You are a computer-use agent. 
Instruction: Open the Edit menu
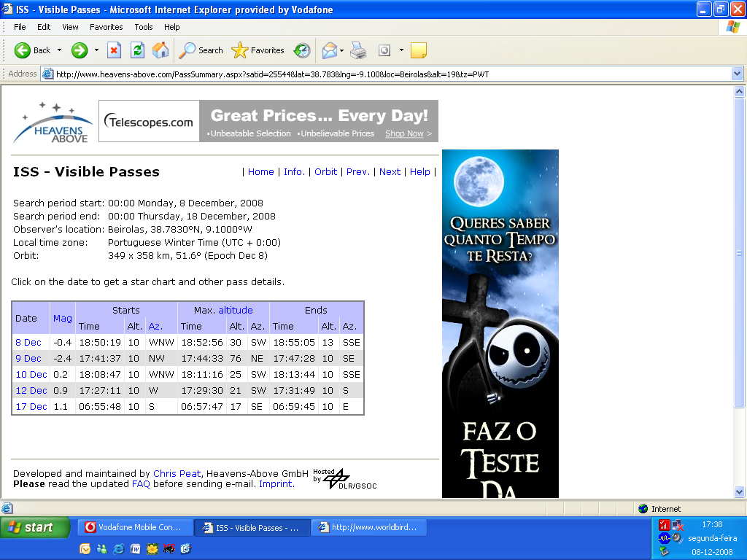click(44, 27)
